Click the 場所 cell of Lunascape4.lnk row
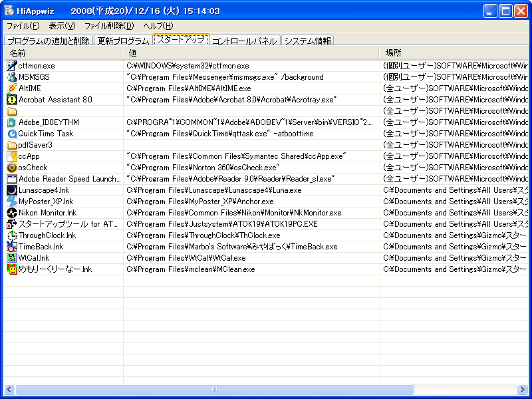The height and width of the screenshot is (399, 532). click(455, 190)
